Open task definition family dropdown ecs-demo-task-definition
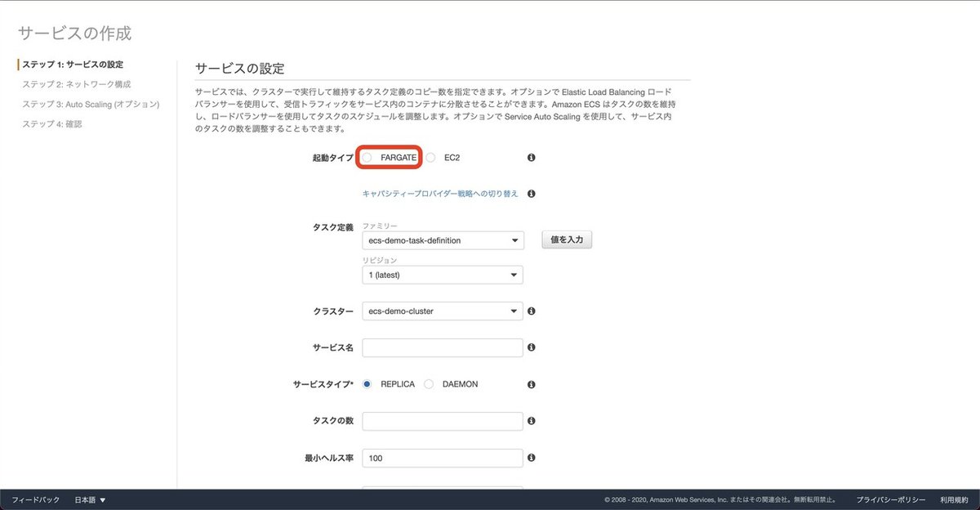This screenshot has height=510, width=980. (x=443, y=240)
